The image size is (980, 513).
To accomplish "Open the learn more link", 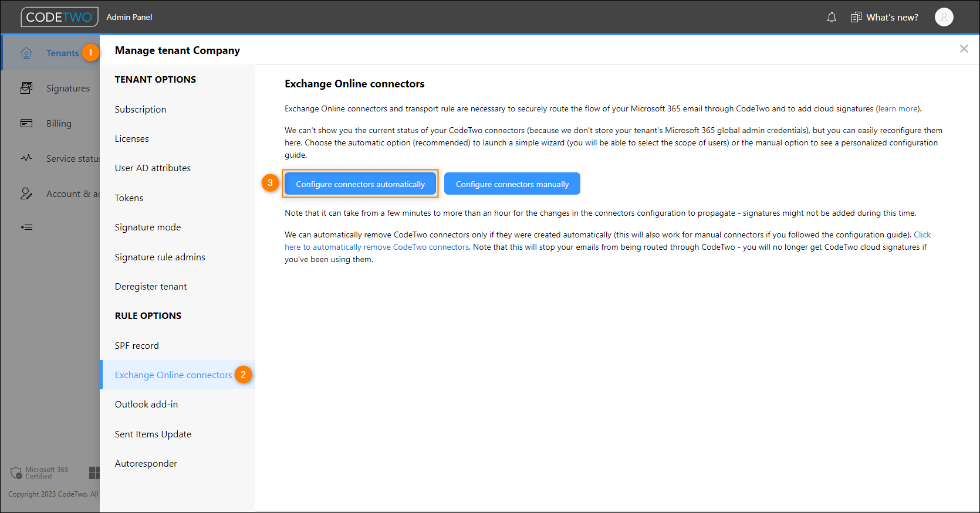I will pos(898,108).
